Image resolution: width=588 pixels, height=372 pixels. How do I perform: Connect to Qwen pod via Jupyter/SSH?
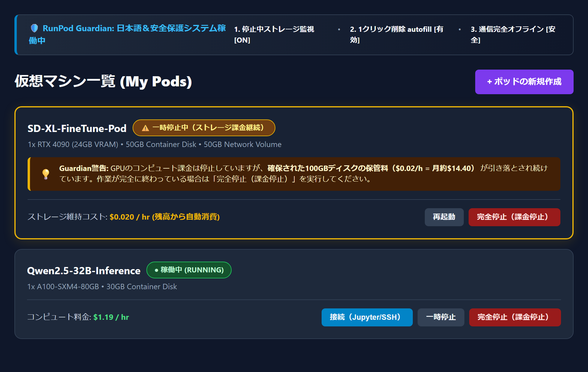(367, 317)
